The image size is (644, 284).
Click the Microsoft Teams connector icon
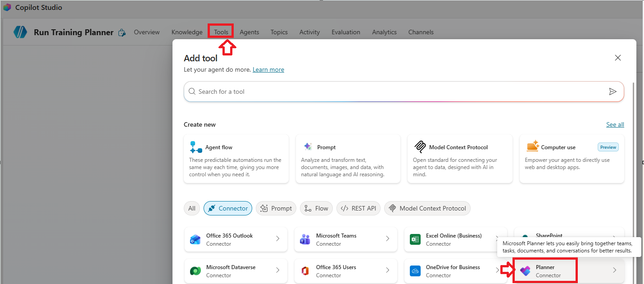(305, 239)
